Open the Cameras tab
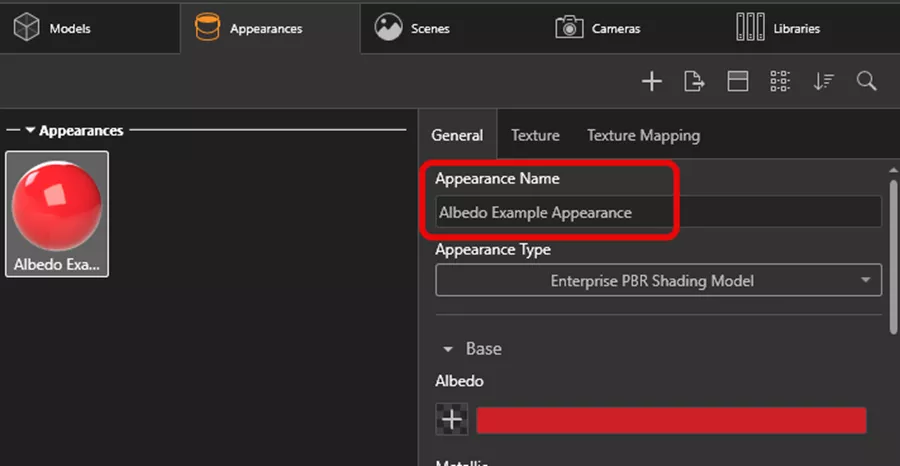 (x=598, y=28)
